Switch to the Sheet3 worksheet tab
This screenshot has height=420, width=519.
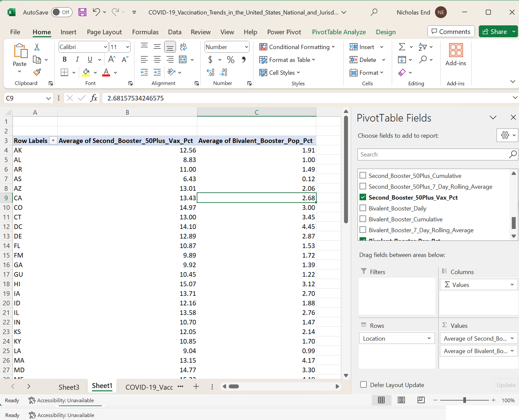[x=69, y=387]
